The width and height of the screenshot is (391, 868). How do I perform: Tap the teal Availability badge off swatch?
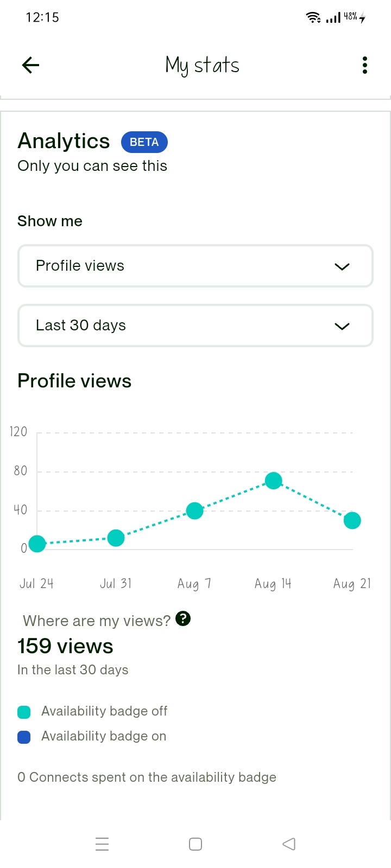point(24,712)
